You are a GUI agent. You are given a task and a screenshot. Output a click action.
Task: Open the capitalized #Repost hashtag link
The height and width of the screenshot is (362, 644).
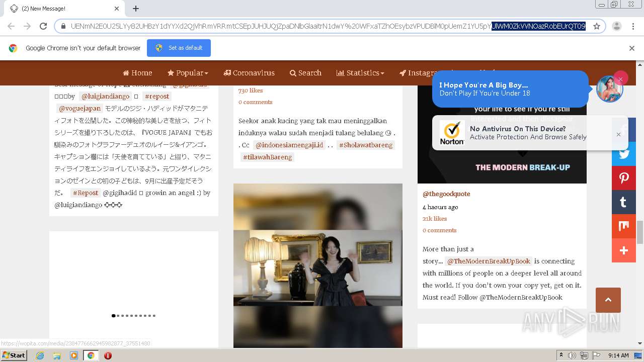(x=85, y=193)
